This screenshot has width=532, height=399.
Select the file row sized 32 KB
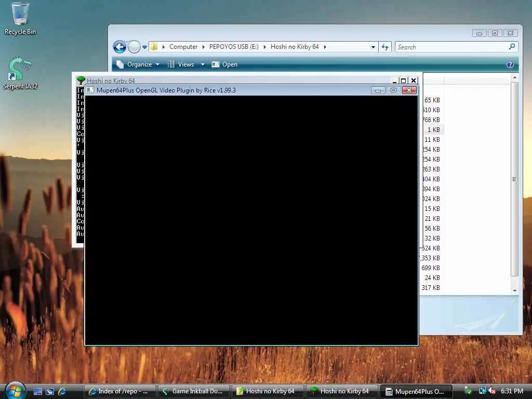432,238
